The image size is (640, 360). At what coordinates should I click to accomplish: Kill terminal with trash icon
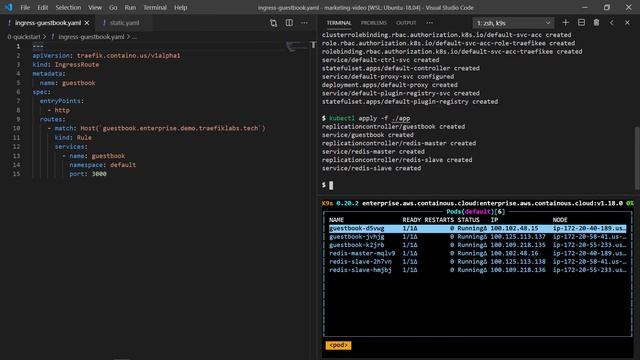coord(596,23)
